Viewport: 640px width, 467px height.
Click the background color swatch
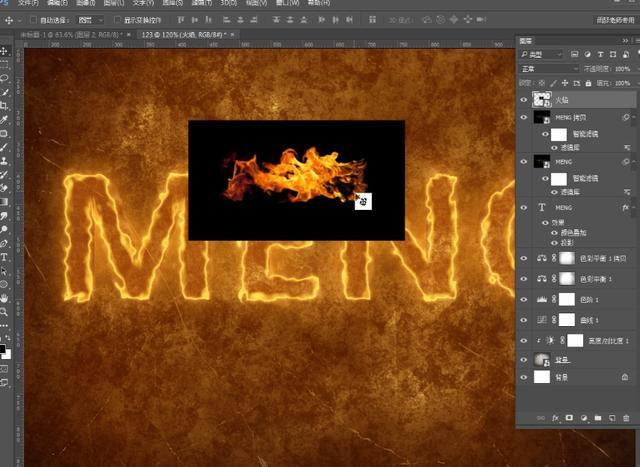coord(8,355)
